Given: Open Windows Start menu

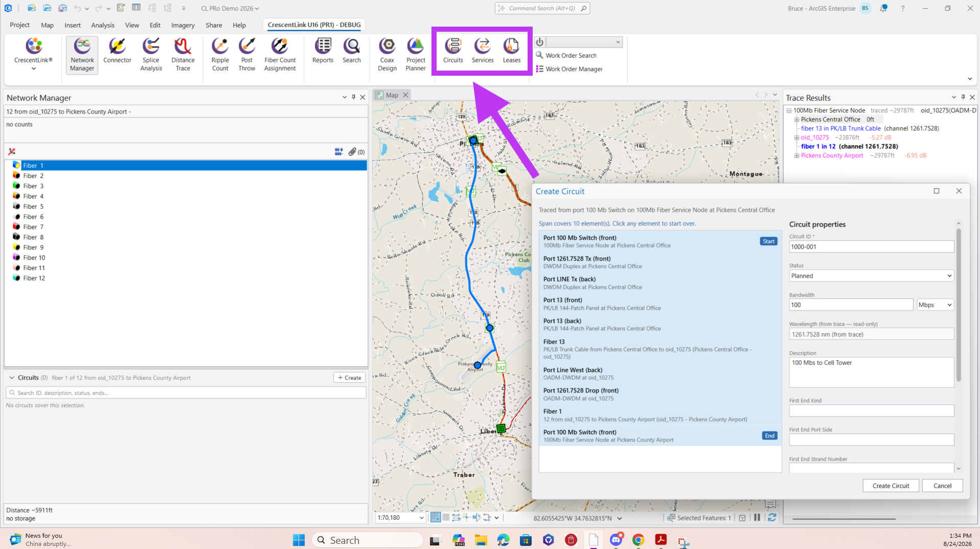Looking at the screenshot, I should tap(299, 540).
